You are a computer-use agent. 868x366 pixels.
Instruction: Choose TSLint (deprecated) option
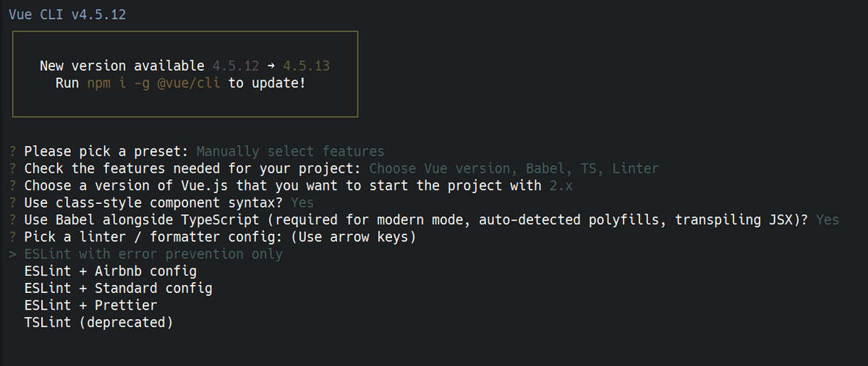click(98, 323)
